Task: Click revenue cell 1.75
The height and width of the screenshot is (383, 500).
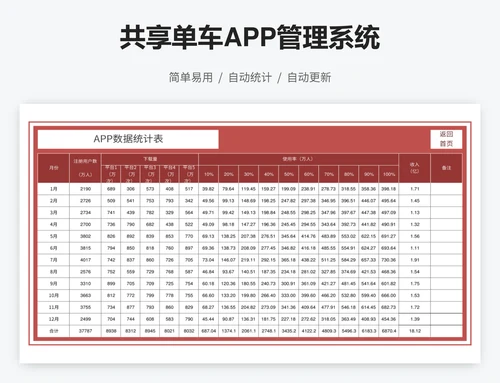Action: 414,284
